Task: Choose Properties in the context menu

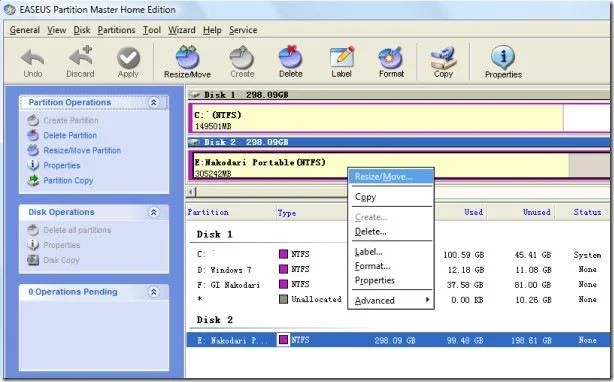Action: [x=391, y=280]
